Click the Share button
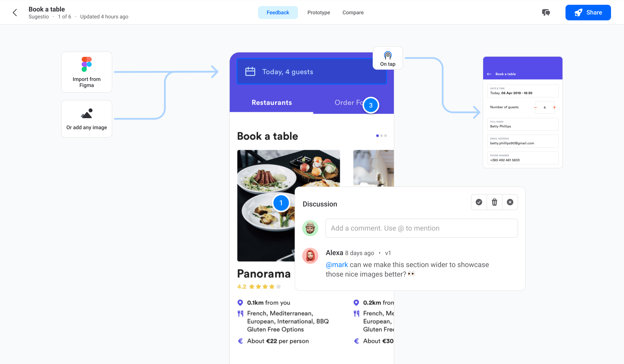 (588, 12)
